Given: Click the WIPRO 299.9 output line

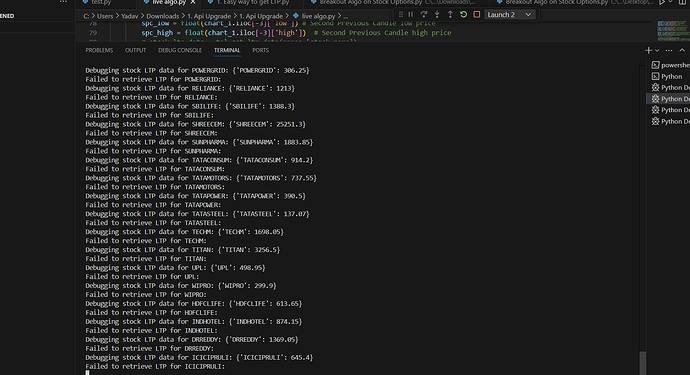Looking at the screenshot, I should (181, 286).
